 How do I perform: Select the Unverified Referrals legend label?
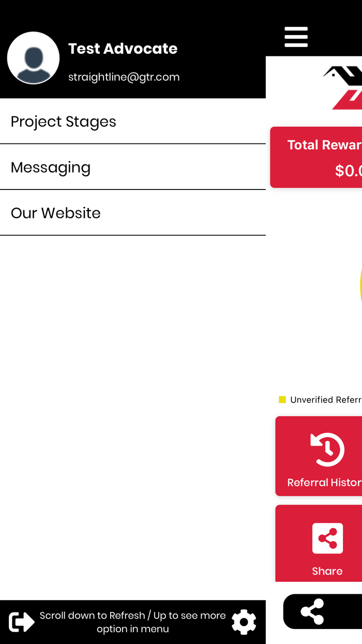pyautogui.click(x=326, y=400)
